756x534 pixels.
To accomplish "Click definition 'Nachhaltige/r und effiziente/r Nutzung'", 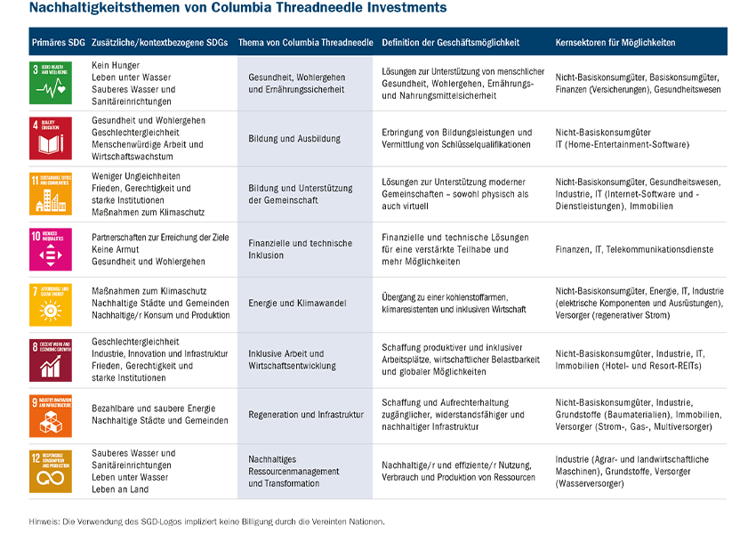I will point(459,472).
